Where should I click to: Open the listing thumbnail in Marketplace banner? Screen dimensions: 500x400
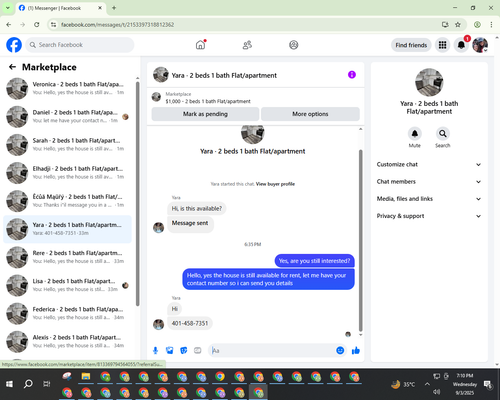[156, 97]
